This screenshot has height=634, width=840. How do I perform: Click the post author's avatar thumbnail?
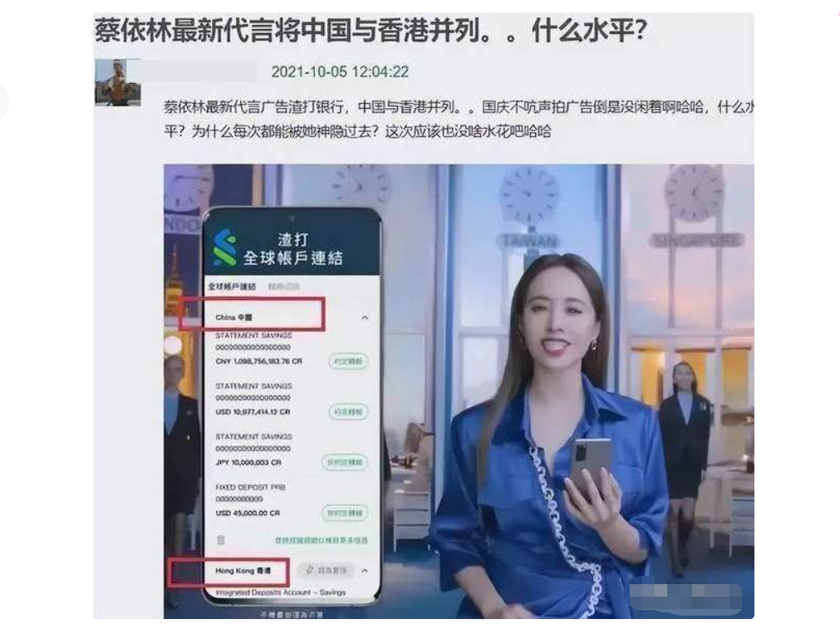click(118, 82)
